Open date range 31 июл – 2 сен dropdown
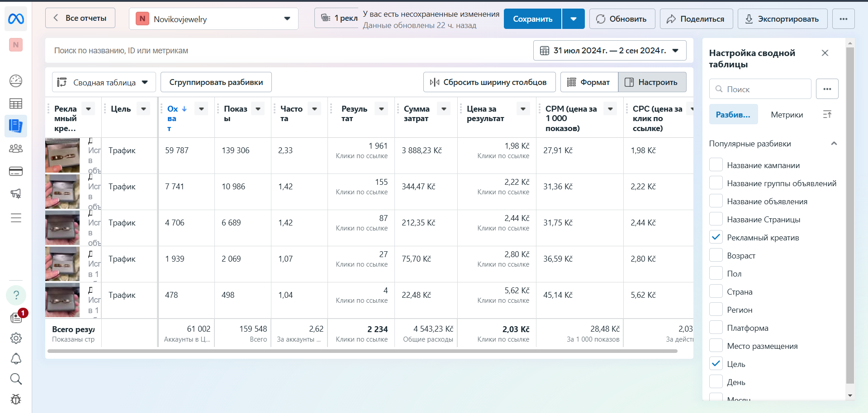The height and width of the screenshot is (413, 868). coord(610,51)
